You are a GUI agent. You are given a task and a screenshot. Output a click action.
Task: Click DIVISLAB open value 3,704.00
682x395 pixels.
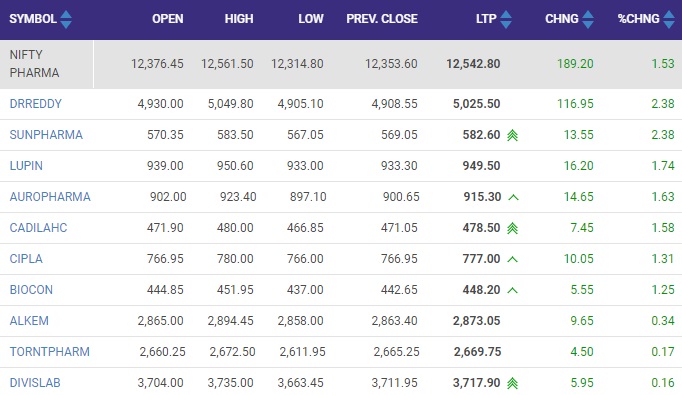tap(160, 383)
